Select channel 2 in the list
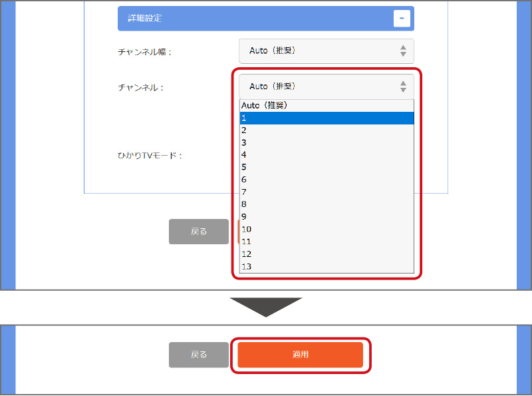532x396 pixels. point(327,130)
